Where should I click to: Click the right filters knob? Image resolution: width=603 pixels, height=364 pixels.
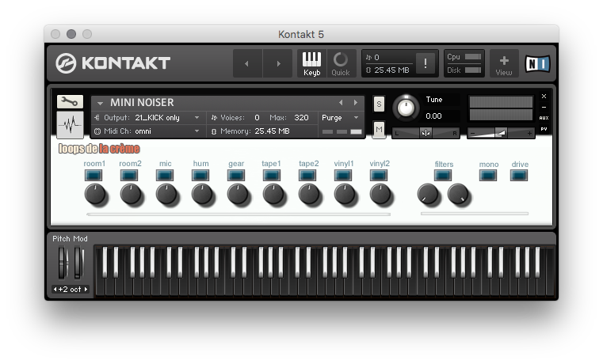coord(458,194)
